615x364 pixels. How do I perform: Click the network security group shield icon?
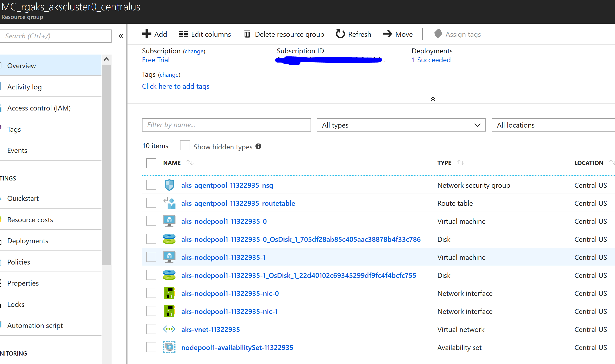tap(169, 185)
